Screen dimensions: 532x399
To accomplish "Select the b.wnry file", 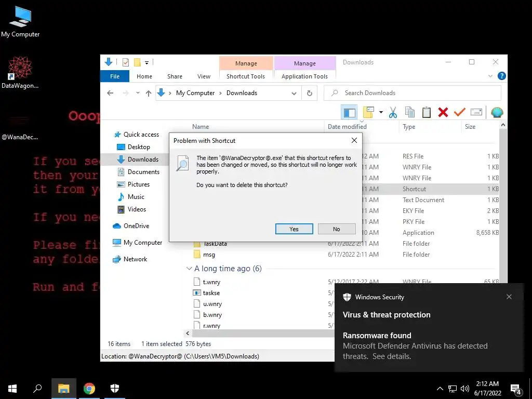I will pyautogui.click(x=212, y=315).
